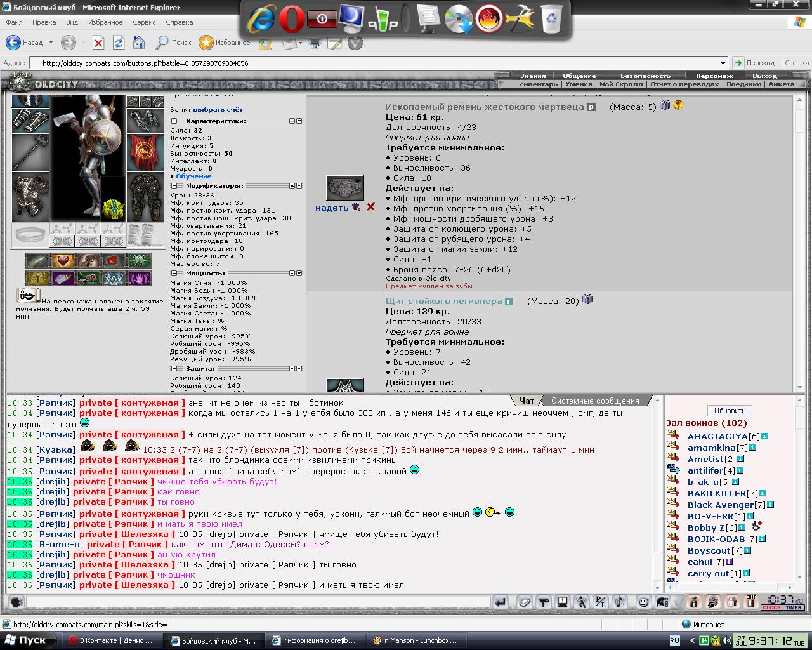Image resolution: width=812 pixels, height=650 pixels.
Task: Click the helmet list icon in chat bar
Action: [662, 602]
